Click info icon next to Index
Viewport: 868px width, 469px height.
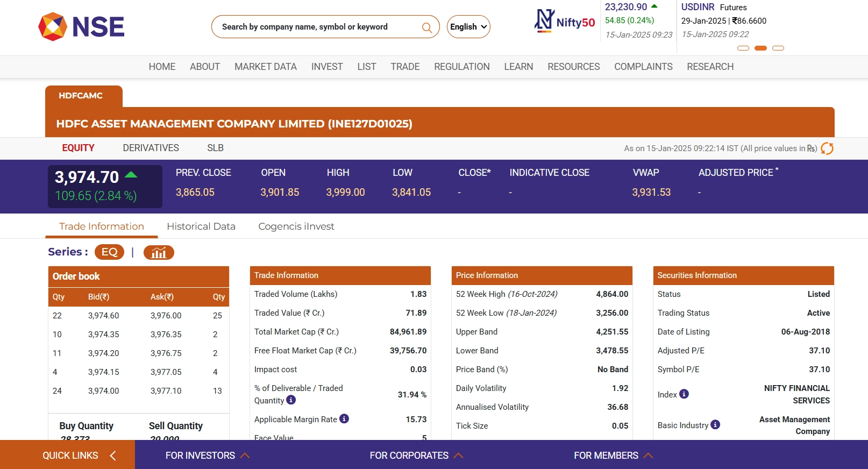pyautogui.click(x=684, y=394)
